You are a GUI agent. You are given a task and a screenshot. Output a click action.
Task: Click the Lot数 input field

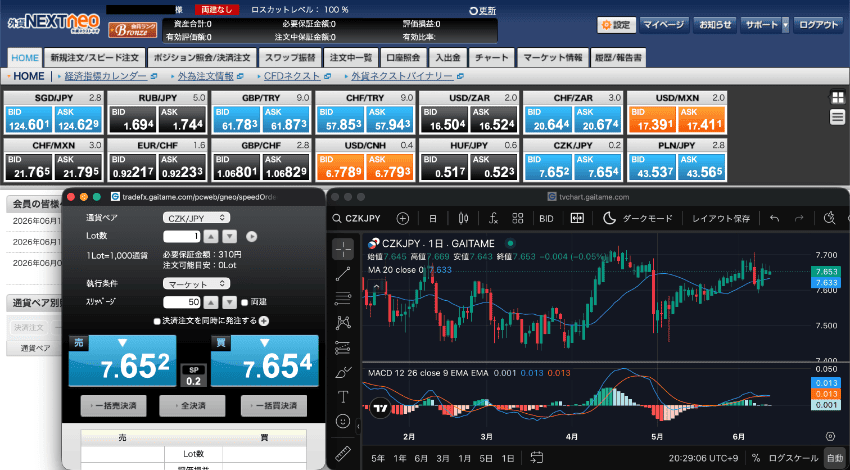pos(182,236)
